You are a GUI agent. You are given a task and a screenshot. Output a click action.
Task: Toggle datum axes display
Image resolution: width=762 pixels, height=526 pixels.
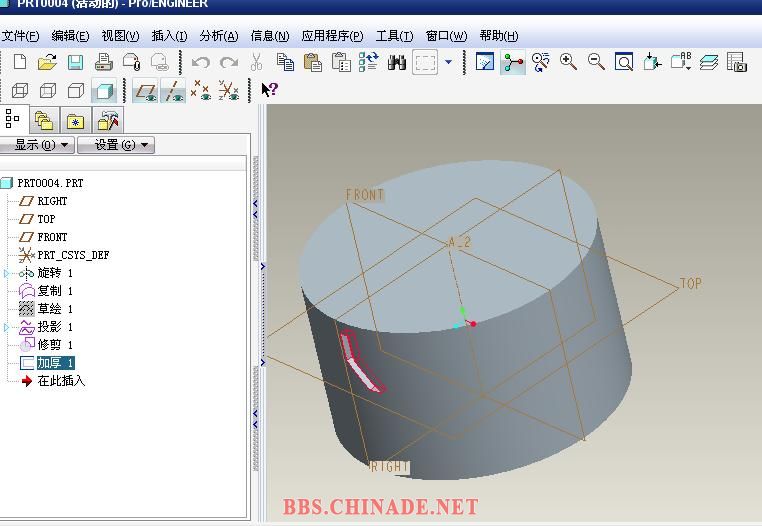[x=173, y=92]
